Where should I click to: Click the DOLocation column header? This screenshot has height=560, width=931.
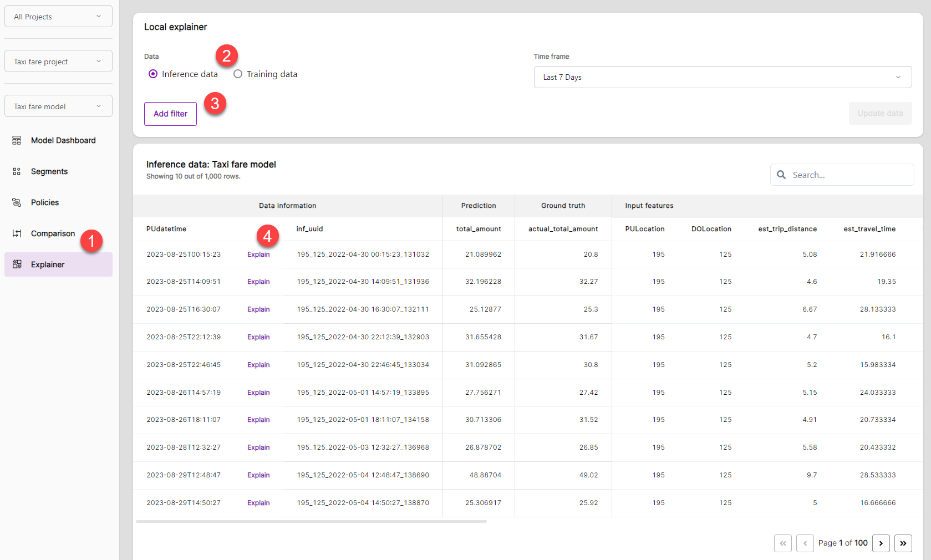[711, 229]
